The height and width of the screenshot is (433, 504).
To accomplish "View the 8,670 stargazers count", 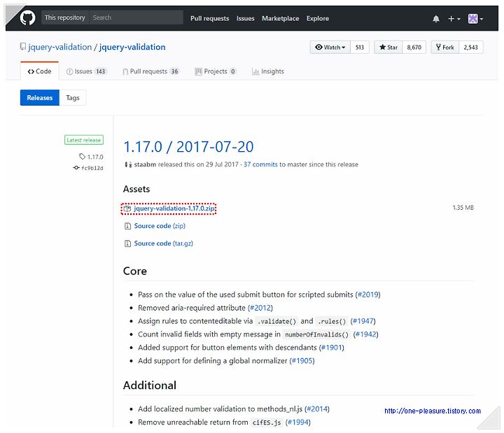I will coord(414,48).
